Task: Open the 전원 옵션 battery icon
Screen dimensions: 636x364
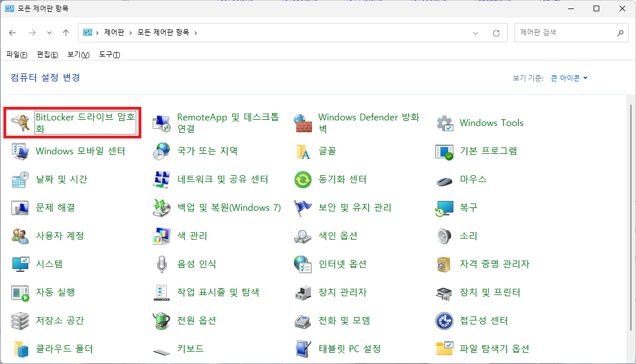Action: pyautogui.click(x=162, y=321)
